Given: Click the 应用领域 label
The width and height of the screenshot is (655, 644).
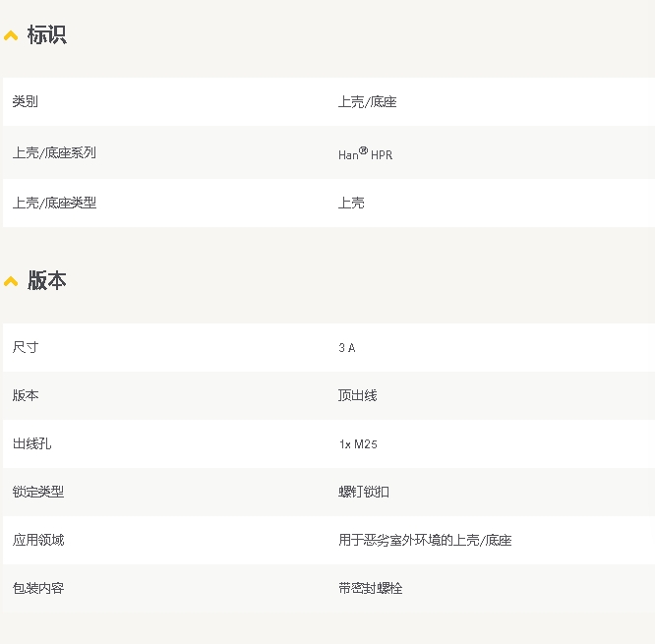Looking at the screenshot, I should coord(38,540).
